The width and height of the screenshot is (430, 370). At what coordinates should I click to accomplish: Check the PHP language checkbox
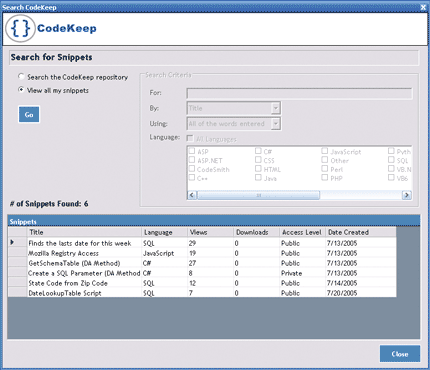coord(324,177)
